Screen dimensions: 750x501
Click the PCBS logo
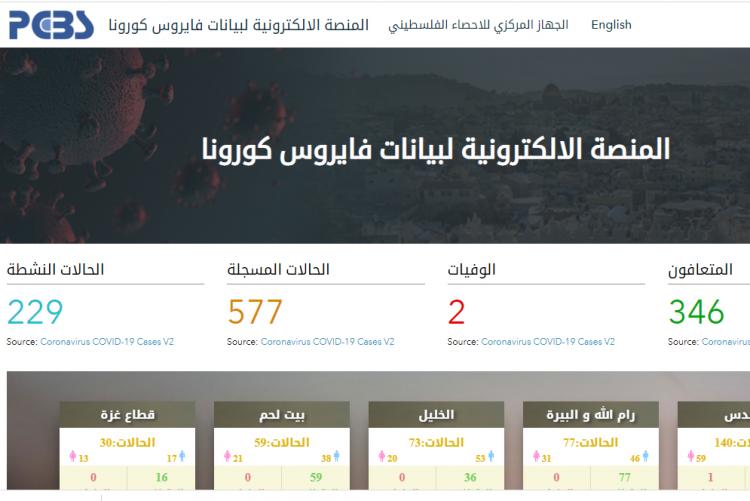coord(51,25)
